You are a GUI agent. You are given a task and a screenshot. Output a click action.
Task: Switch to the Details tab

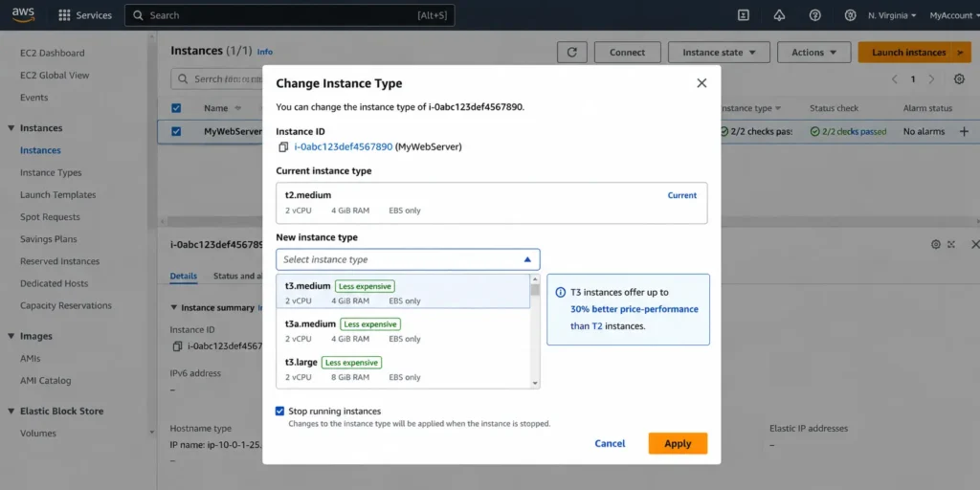point(183,276)
